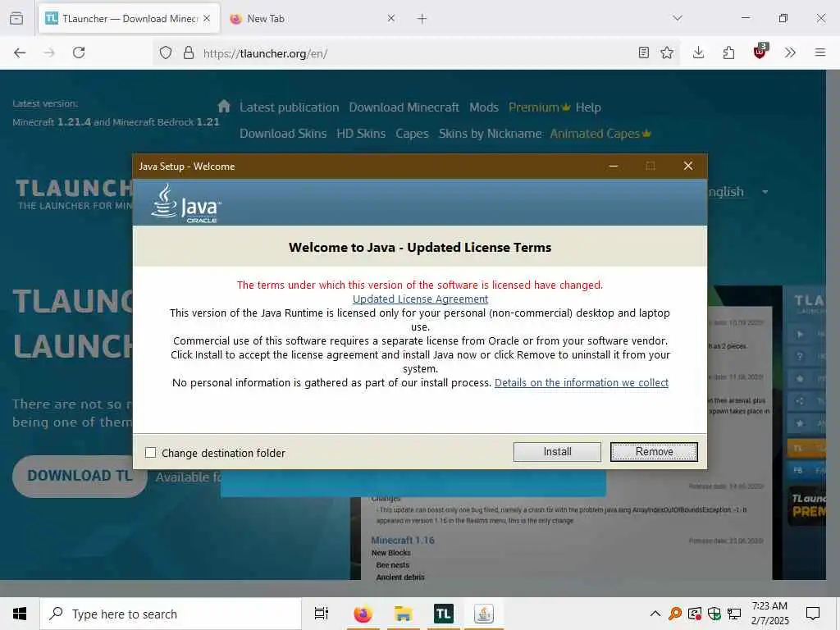Focus the browser address bar URL
The width and height of the screenshot is (840, 630).
pos(418,53)
